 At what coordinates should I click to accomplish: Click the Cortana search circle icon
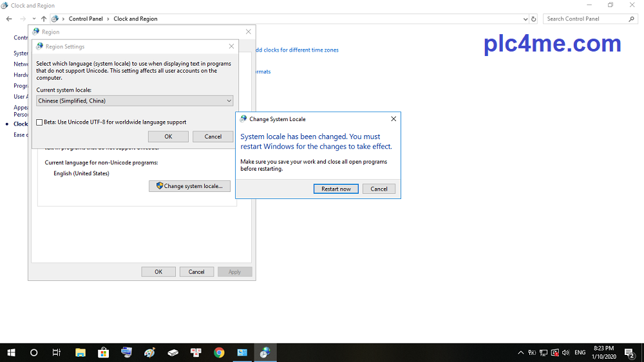(x=34, y=352)
